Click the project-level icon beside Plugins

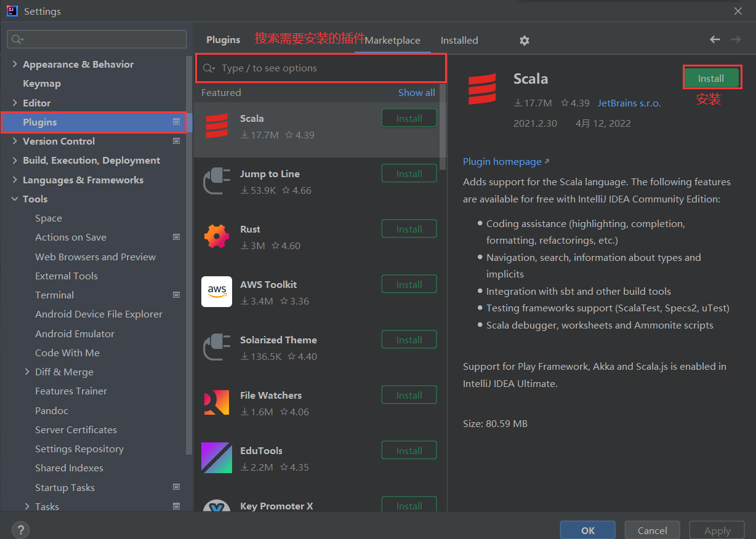coord(177,122)
